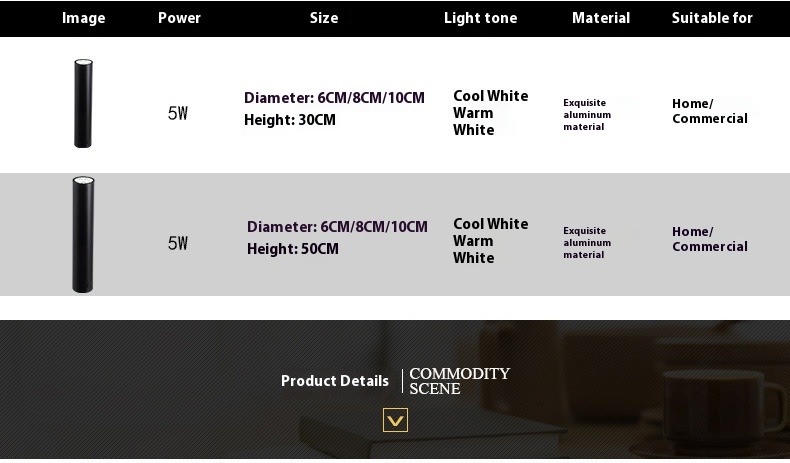Screen dimensions: 790x463
Task: Click first row's Diameter: 6CM/8CM/10CM text
Action: pos(334,98)
